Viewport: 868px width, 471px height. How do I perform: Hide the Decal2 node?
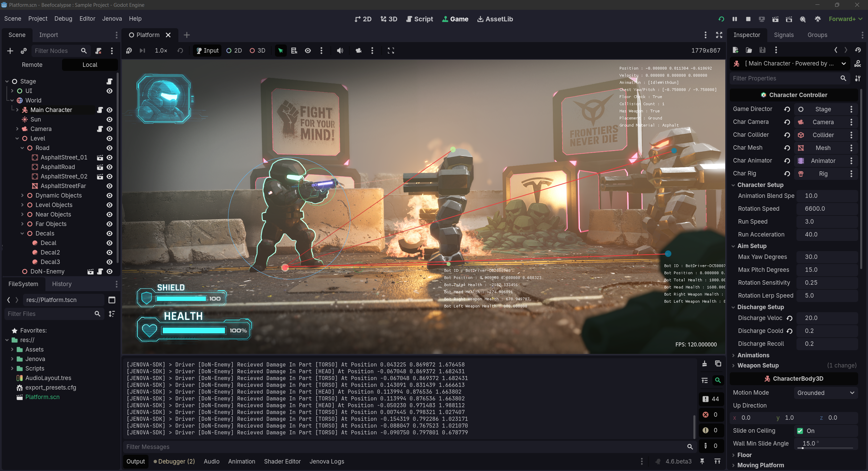coord(110,252)
